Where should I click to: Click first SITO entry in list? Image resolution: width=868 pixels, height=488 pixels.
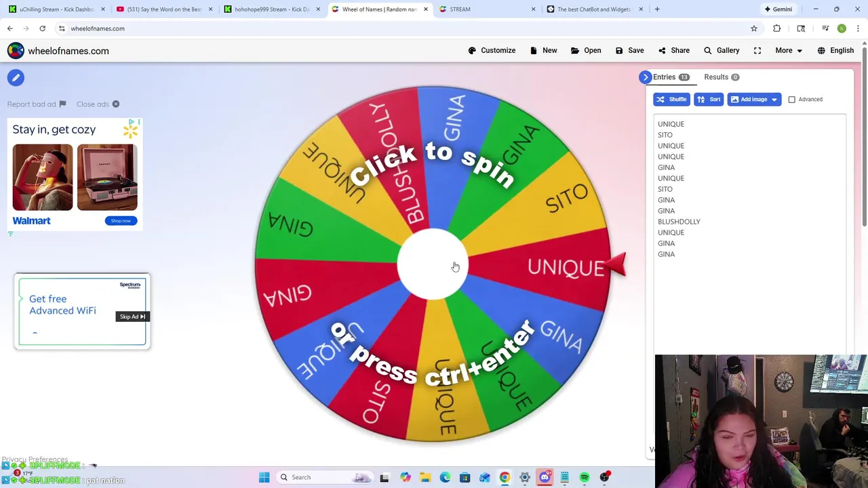coord(665,135)
